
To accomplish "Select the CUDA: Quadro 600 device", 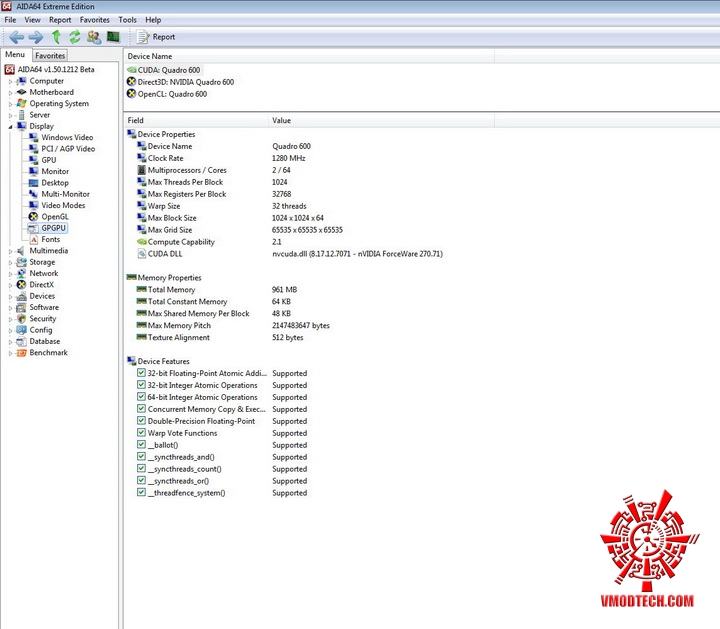I will click(x=164, y=70).
